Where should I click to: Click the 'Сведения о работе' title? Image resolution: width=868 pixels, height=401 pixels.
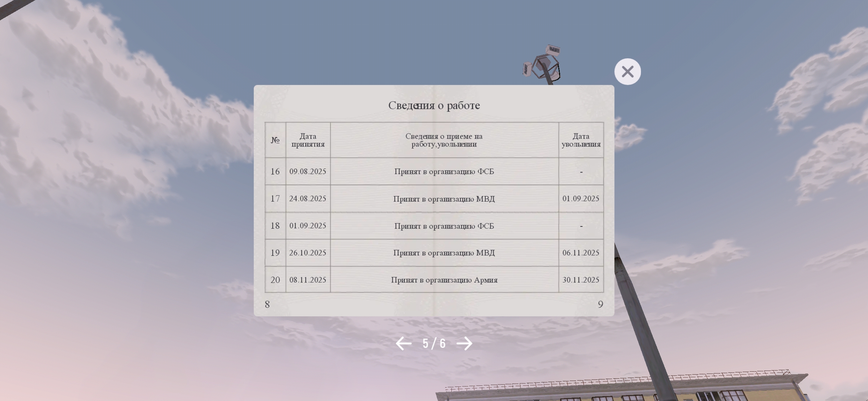tap(434, 105)
